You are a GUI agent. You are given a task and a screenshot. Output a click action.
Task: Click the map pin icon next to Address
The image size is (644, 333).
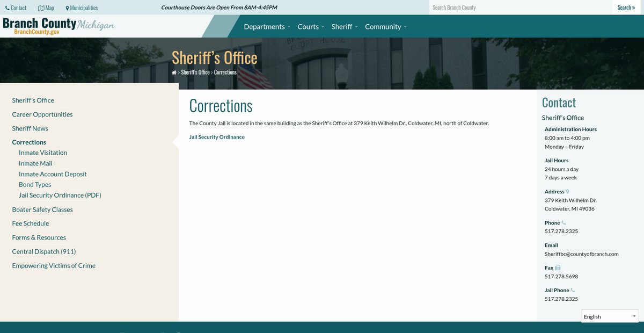[x=568, y=192]
